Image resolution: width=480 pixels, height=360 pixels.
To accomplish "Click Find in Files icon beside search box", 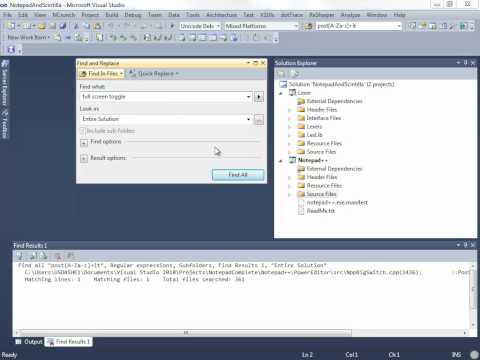I will click(309, 26).
